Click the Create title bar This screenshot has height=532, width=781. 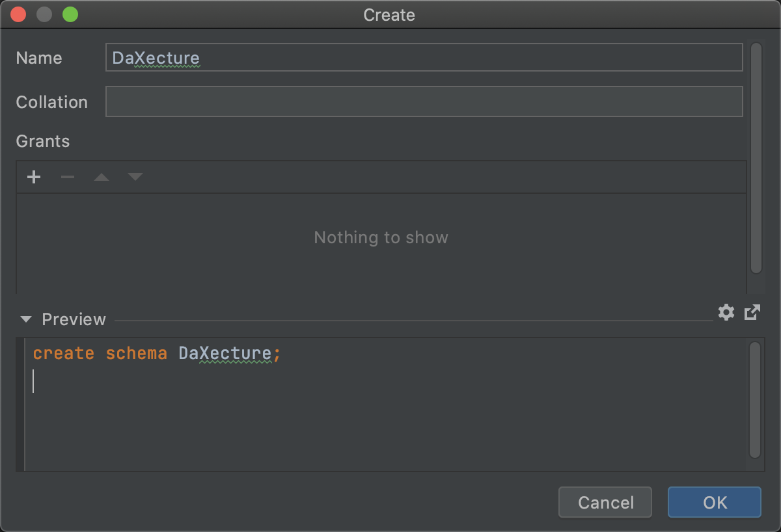389,14
